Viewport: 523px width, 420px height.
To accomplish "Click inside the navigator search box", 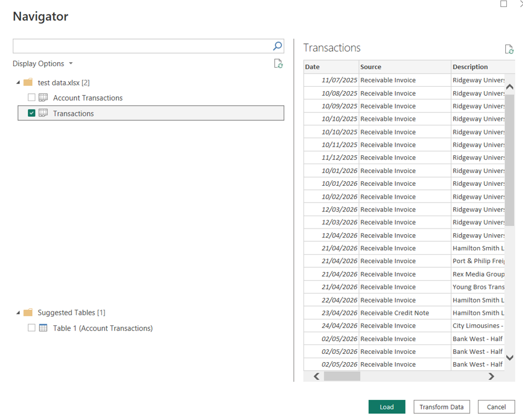I will (x=142, y=46).
